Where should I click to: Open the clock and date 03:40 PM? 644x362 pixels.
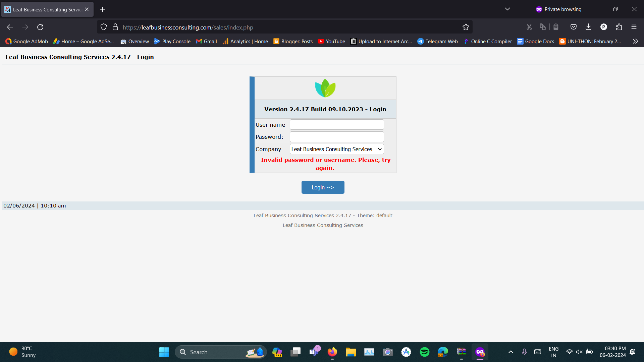pyautogui.click(x=613, y=352)
